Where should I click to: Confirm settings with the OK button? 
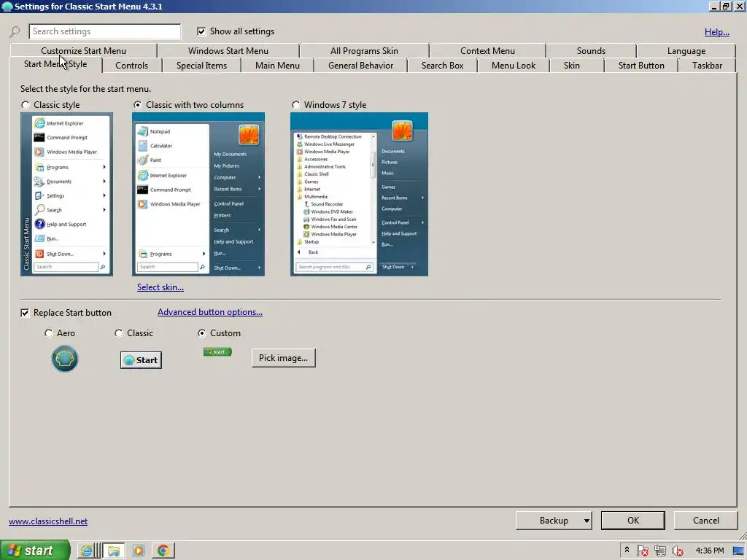click(x=633, y=521)
